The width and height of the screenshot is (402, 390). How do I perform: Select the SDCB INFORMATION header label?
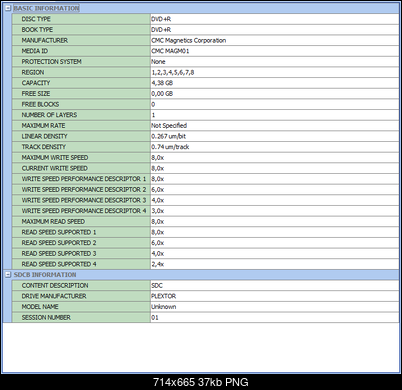[x=45, y=275]
